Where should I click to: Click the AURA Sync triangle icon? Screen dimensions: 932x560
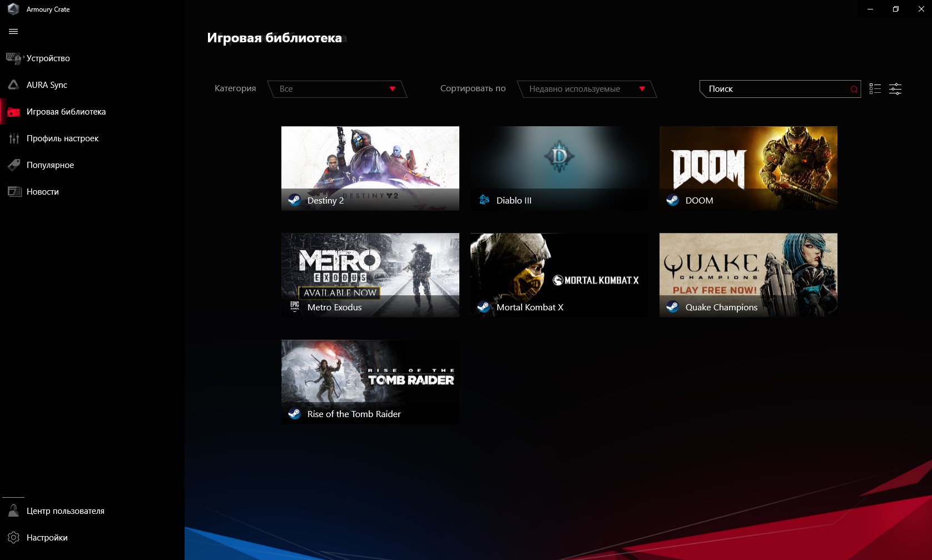pos(13,85)
